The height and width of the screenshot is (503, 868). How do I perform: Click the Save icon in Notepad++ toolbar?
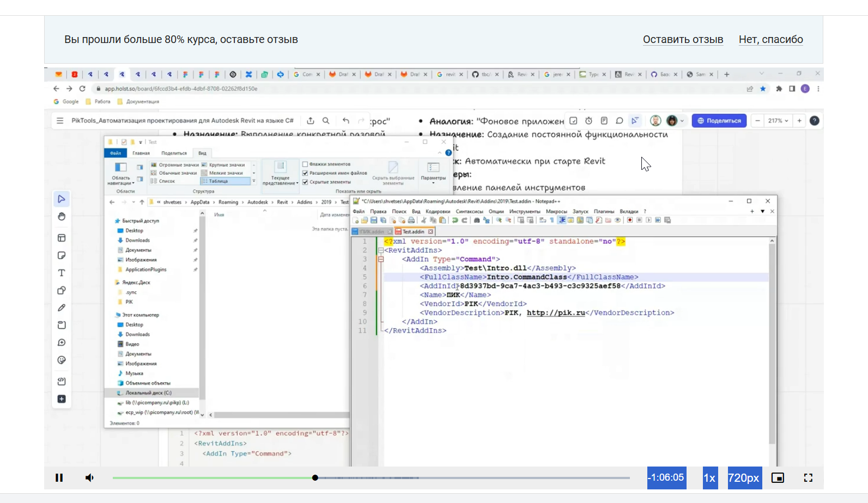tap(374, 220)
